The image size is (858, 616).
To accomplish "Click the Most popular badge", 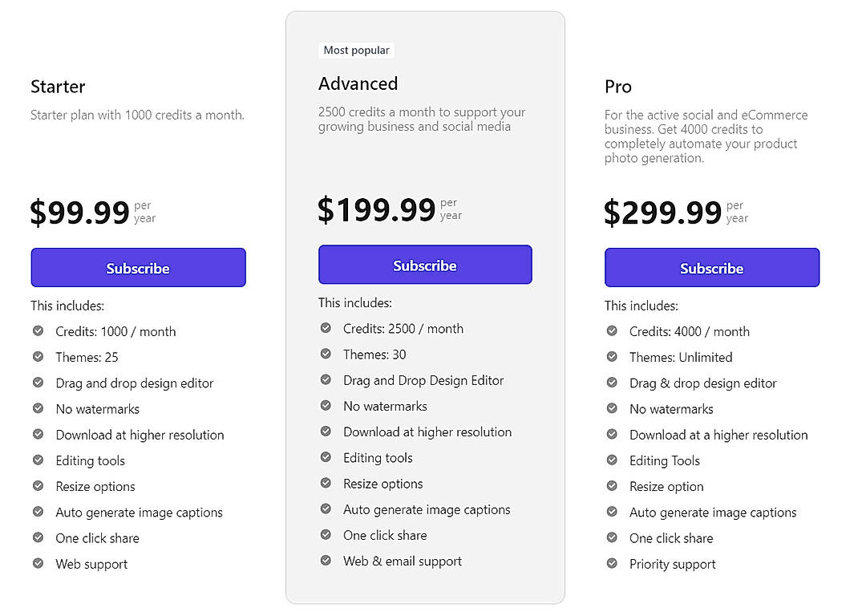I will 356,50.
